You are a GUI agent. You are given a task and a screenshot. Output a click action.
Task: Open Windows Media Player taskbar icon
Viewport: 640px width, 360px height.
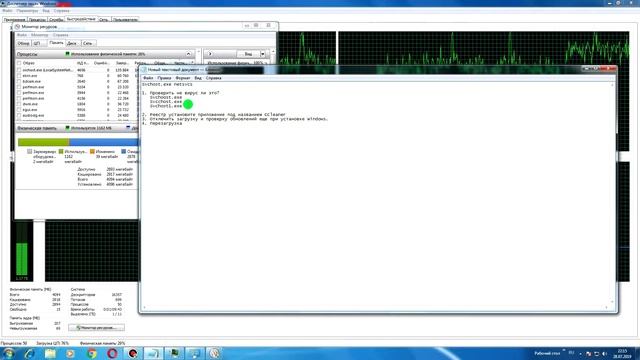tap(71, 353)
